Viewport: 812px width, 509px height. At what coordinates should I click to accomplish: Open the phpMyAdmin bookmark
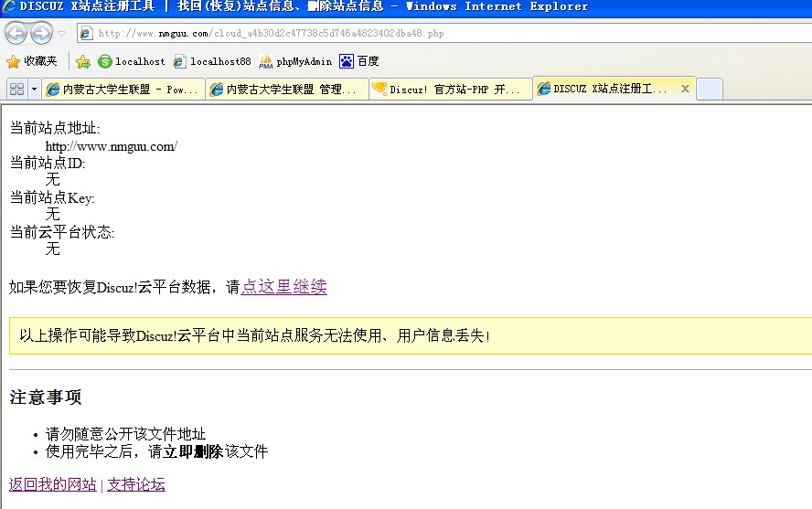click(295, 61)
